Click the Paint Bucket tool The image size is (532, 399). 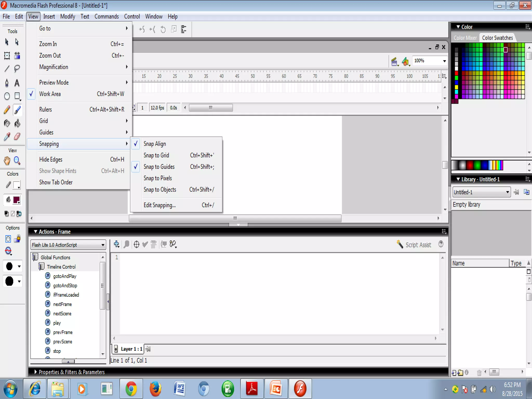[x=17, y=123]
